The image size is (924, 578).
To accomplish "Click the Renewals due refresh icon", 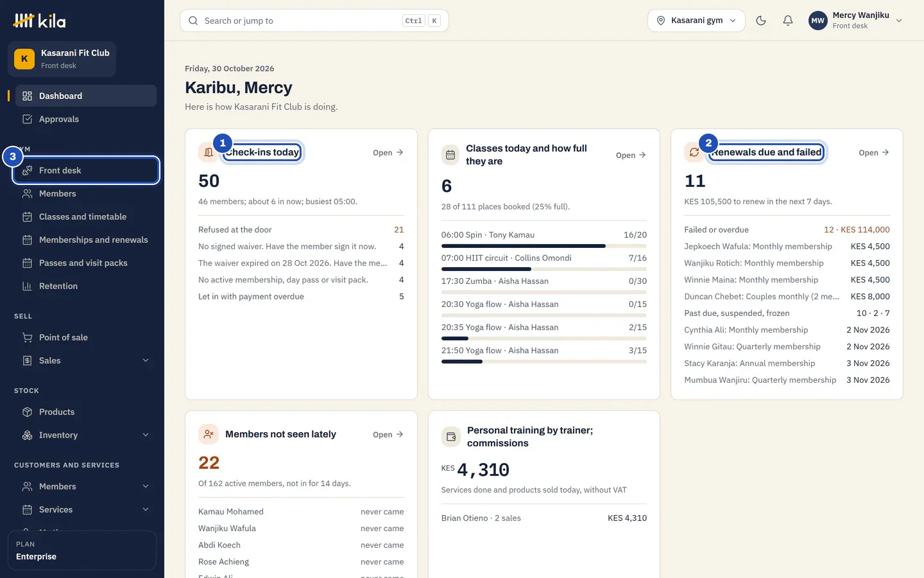I will click(694, 152).
